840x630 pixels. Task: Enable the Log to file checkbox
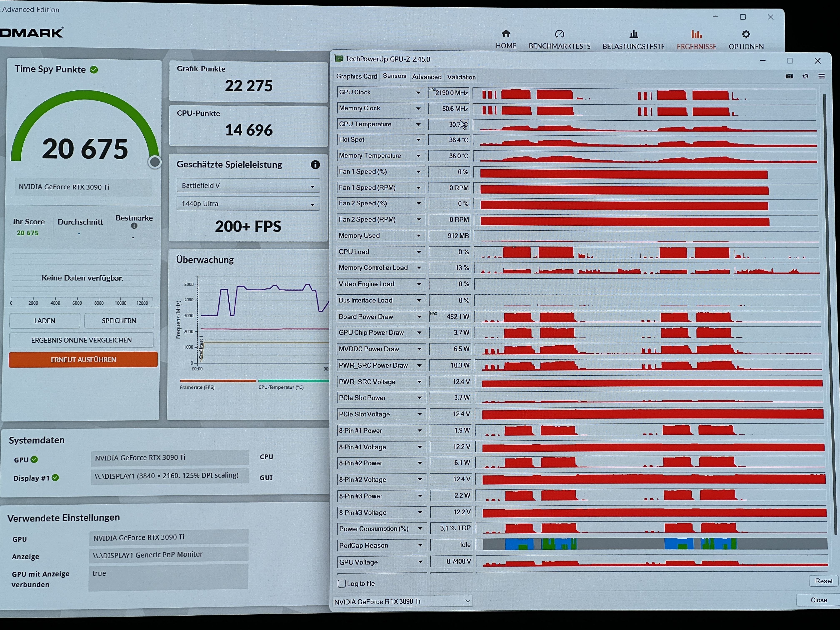point(342,583)
